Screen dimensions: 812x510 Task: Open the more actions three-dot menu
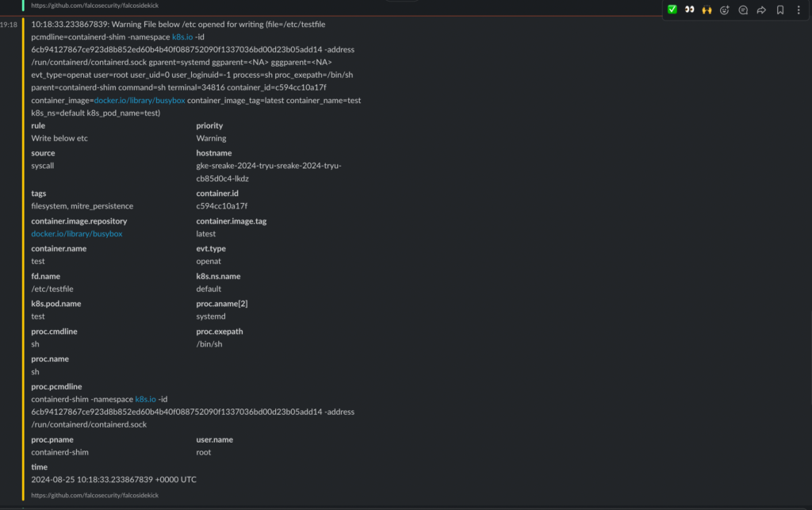pyautogui.click(x=798, y=10)
